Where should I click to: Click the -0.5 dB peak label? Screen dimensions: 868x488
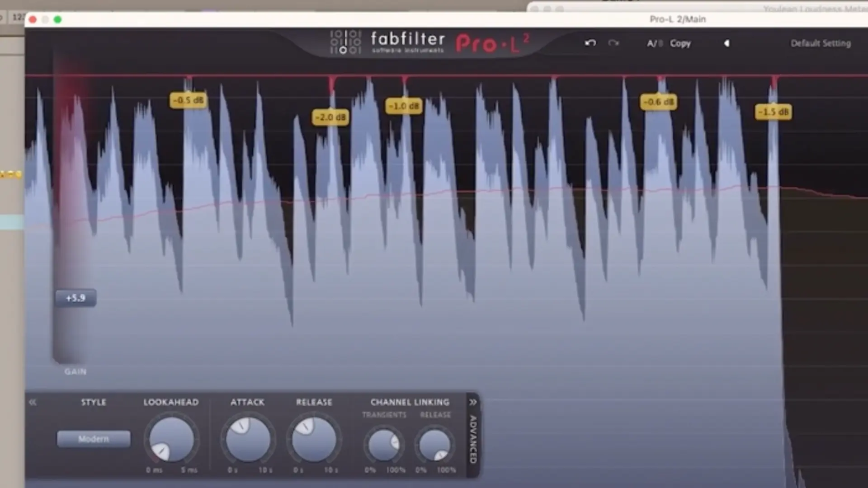pyautogui.click(x=189, y=100)
